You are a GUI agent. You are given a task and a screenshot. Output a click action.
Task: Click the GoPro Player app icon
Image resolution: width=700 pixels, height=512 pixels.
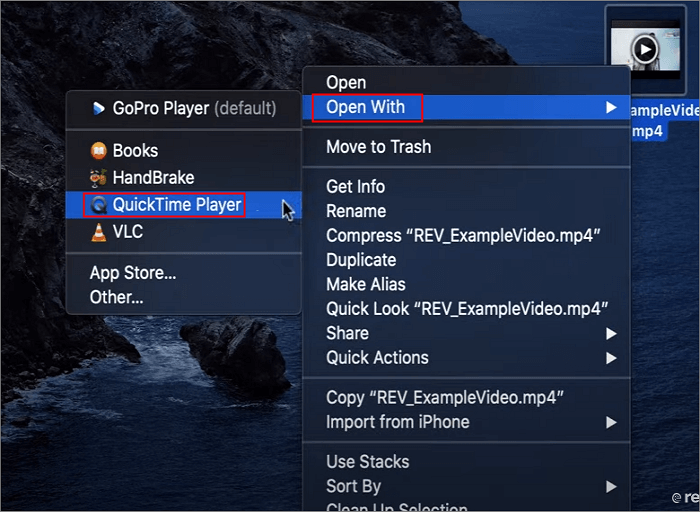[99, 108]
